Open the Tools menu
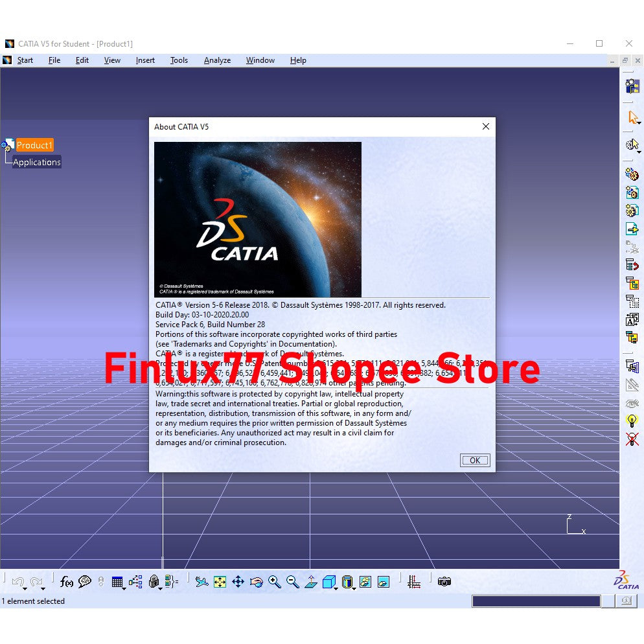This screenshot has height=644, width=644. (x=179, y=60)
